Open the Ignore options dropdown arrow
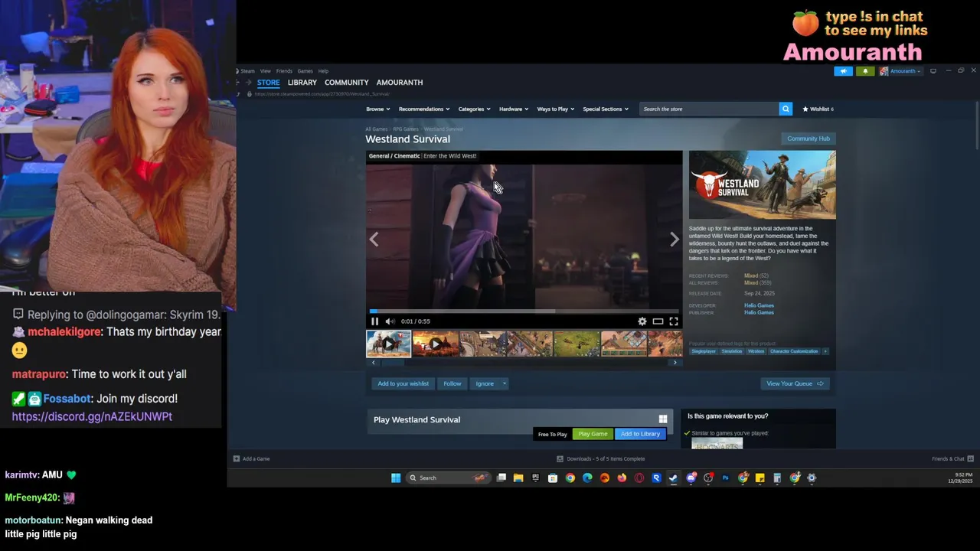980x551 pixels. [505, 383]
